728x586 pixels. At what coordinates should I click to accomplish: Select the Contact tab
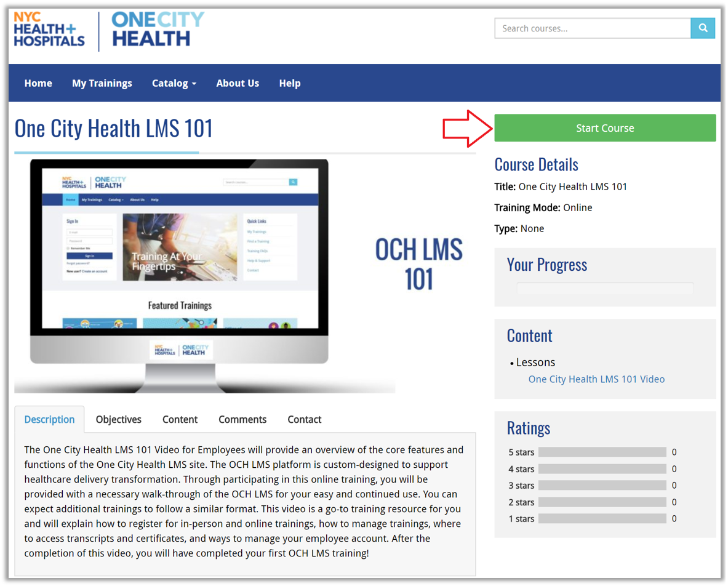click(305, 419)
